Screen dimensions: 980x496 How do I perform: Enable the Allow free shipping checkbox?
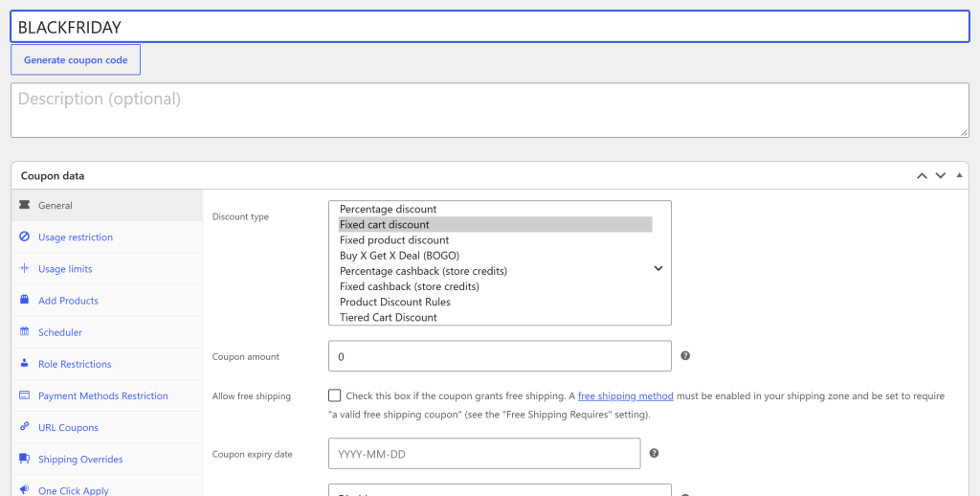tap(335, 395)
